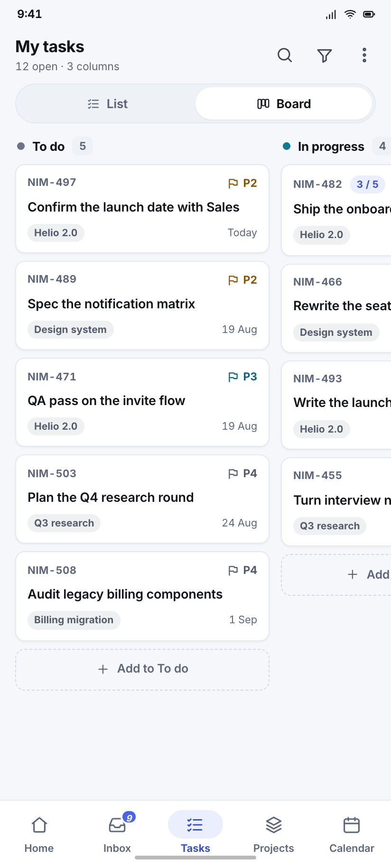Tap the 19 Aug date on NIM-471
Viewport: 391px width, 868px height.
point(240,426)
